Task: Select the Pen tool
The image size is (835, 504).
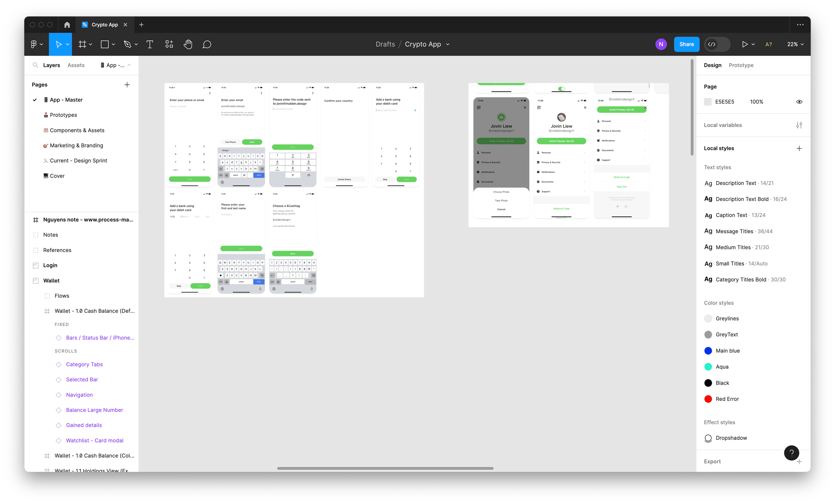Action: click(127, 44)
